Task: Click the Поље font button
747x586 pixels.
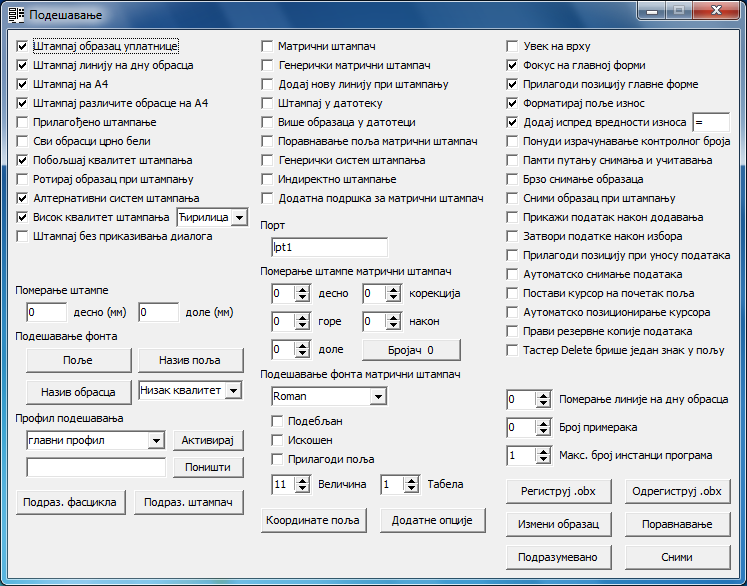Action: (79, 360)
